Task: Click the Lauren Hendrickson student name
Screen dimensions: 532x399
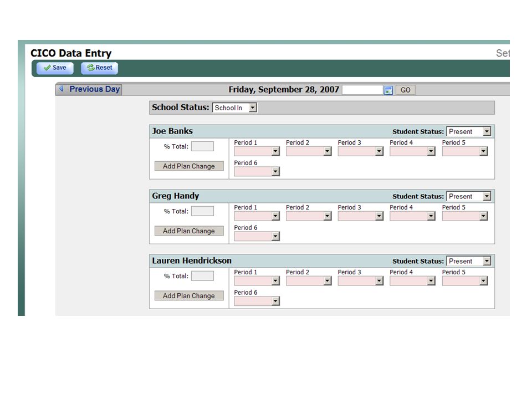Action: (x=192, y=260)
